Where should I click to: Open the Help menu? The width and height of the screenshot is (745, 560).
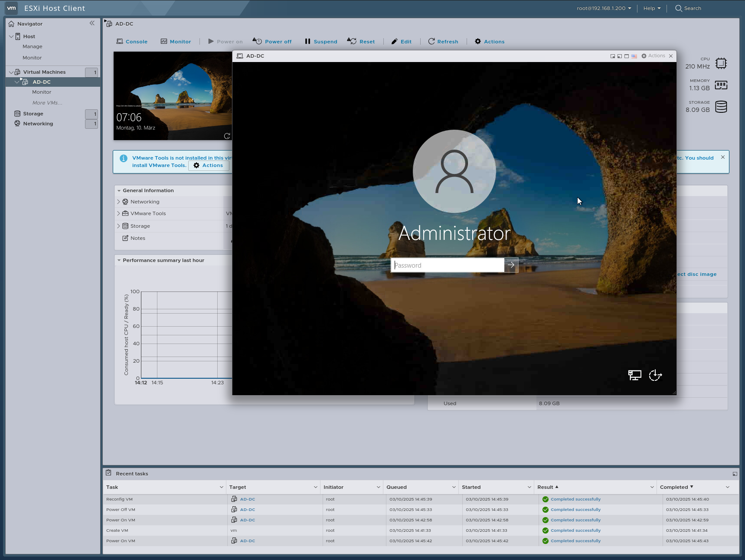pos(652,8)
